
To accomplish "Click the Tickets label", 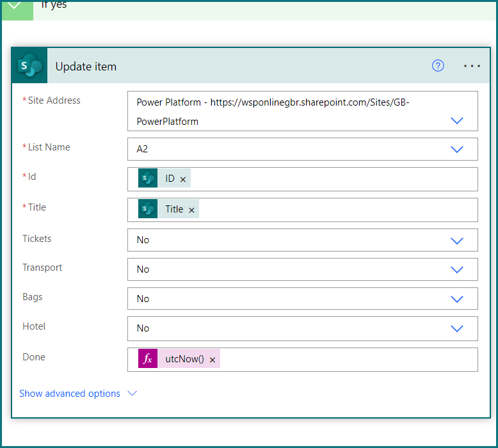I will pyautogui.click(x=36, y=239).
